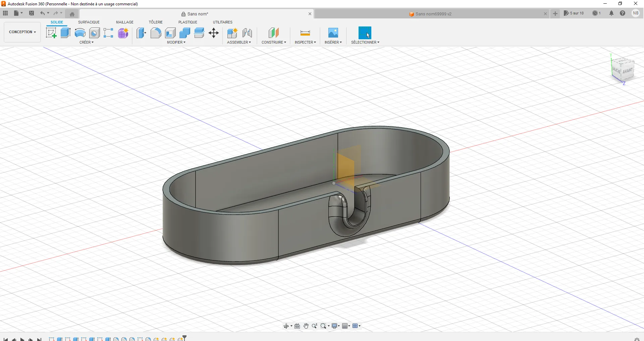This screenshot has height=341, width=644.
Task: Click the timeline play button
Action: coord(22,339)
